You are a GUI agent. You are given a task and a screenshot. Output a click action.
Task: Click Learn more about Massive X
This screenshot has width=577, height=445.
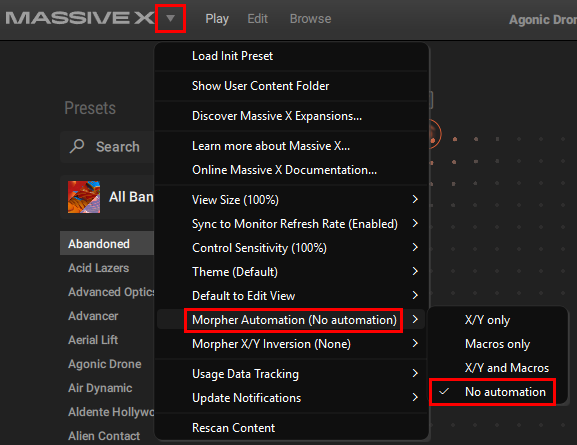point(291,146)
